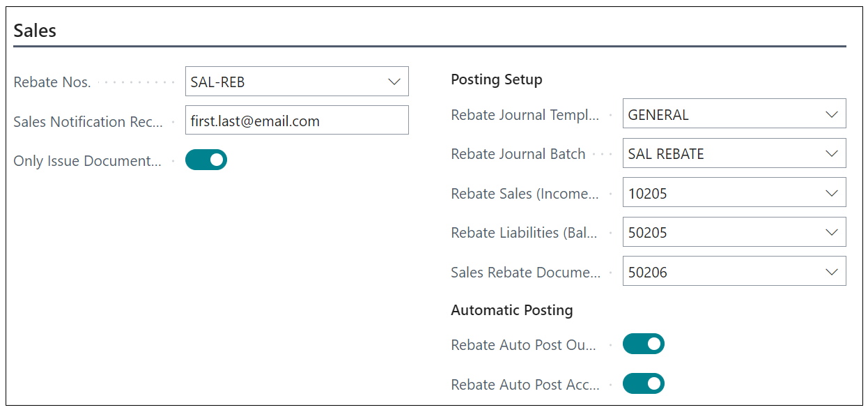Open the Rebate Journal Batch dropdown

830,153
